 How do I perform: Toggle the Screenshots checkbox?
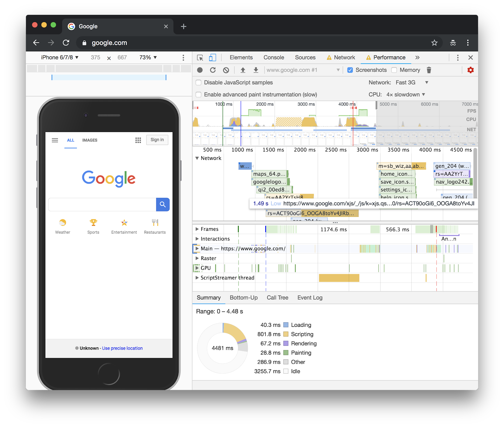(x=350, y=70)
